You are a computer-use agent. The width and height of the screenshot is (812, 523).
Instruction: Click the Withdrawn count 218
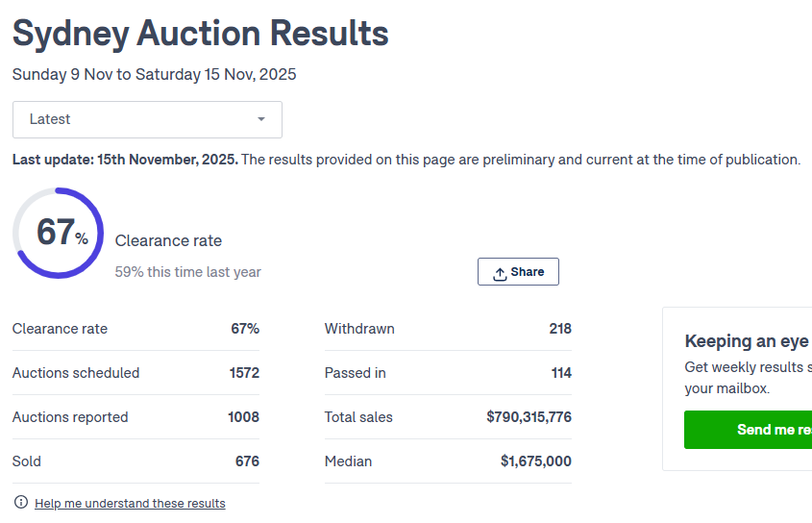[x=560, y=329]
